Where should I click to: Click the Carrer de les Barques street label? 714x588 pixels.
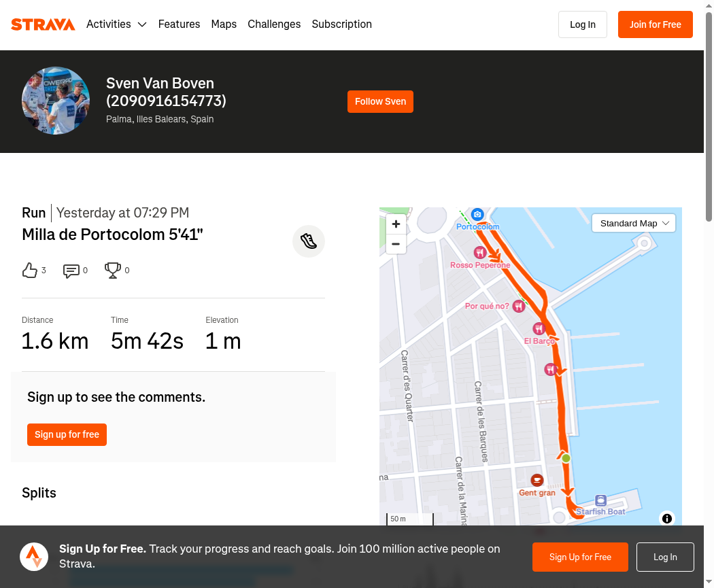pyautogui.click(x=481, y=422)
